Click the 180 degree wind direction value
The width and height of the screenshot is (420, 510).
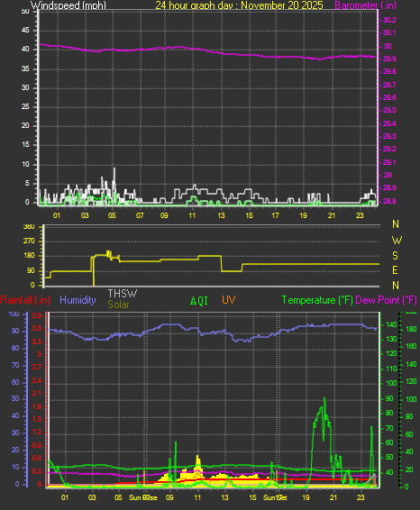[29, 256]
